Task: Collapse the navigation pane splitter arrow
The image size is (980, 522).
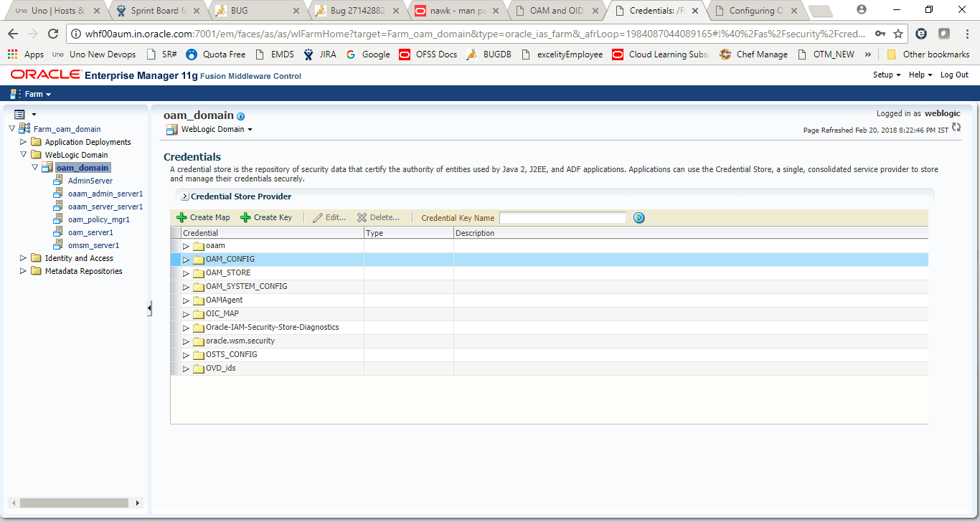Action: pyautogui.click(x=149, y=308)
